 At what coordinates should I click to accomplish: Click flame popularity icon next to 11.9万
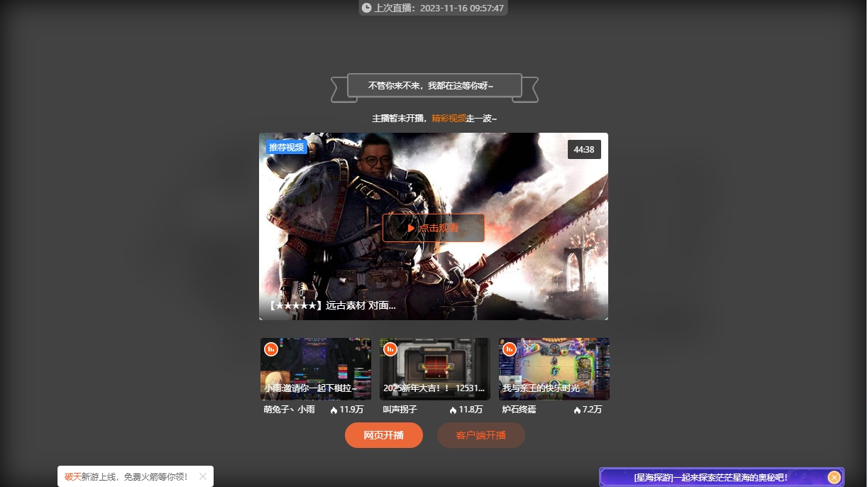pos(334,410)
